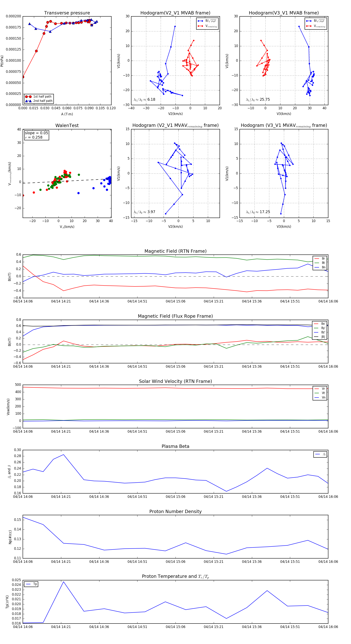This screenshot has height=644, width=351.
Task: Click the "Tp(10⁶K)" y-axis label
Action: coord(7,602)
